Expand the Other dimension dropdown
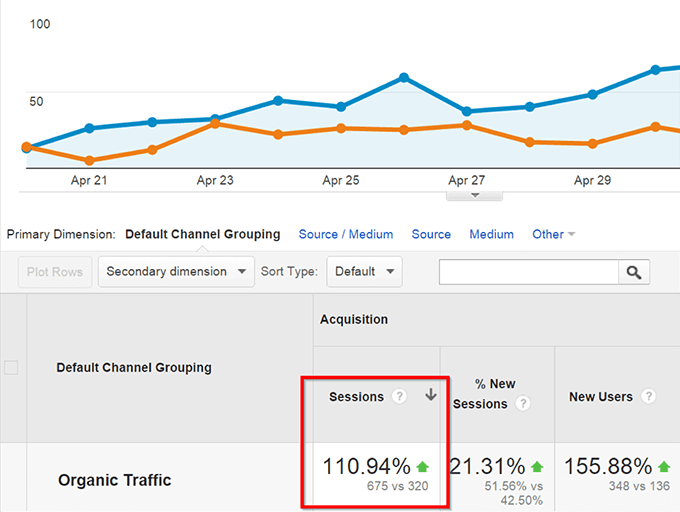The height and width of the screenshot is (512, 680). [553, 234]
